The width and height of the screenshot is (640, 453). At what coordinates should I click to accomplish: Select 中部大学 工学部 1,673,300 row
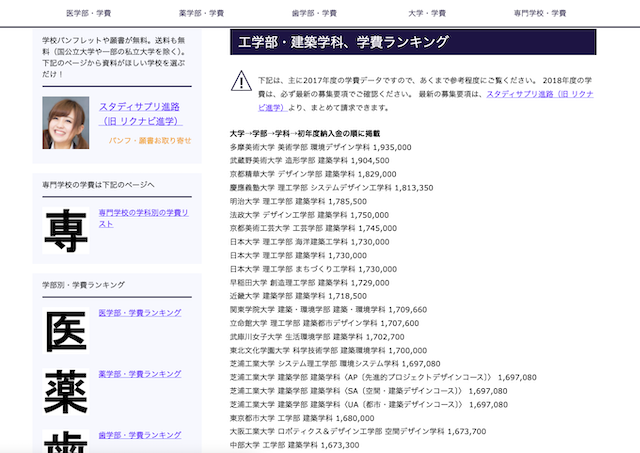pos(295,445)
